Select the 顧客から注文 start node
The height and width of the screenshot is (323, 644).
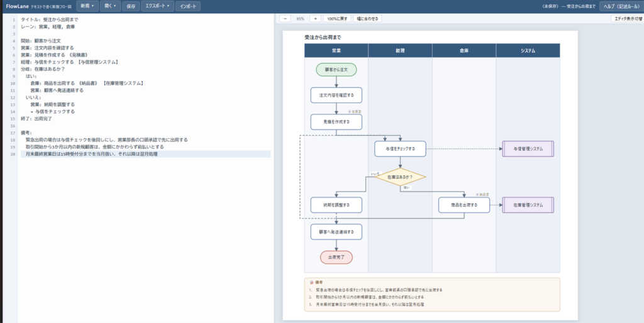[336, 70]
